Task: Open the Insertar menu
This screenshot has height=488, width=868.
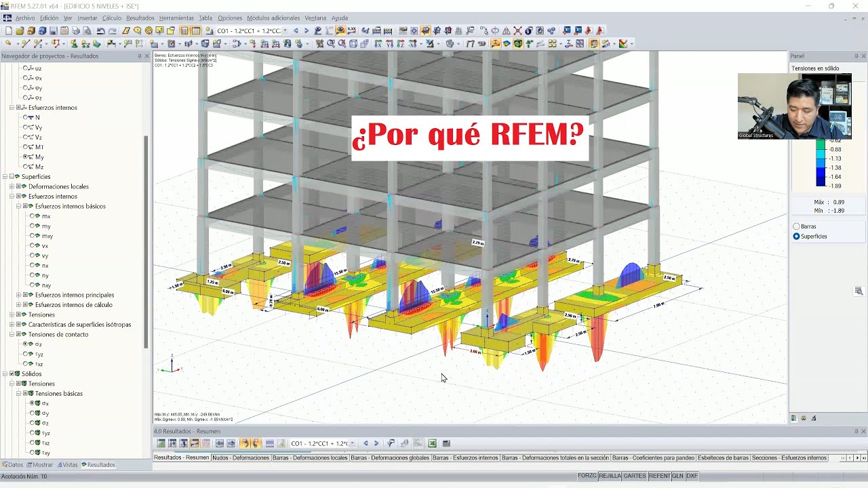Action: (x=87, y=18)
